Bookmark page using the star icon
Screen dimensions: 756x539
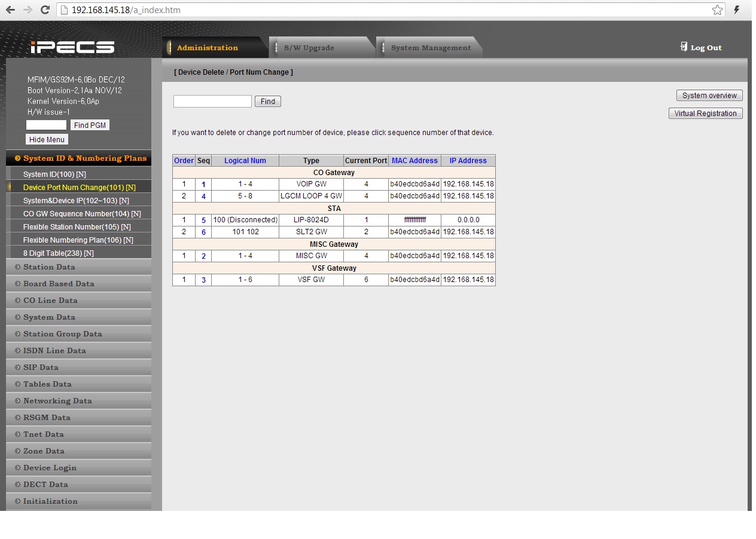click(x=717, y=10)
